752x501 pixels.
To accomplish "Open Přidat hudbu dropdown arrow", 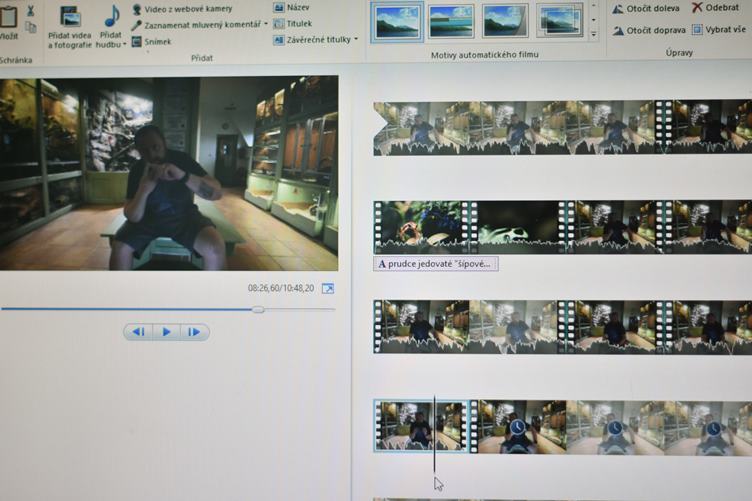I will point(124,45).
